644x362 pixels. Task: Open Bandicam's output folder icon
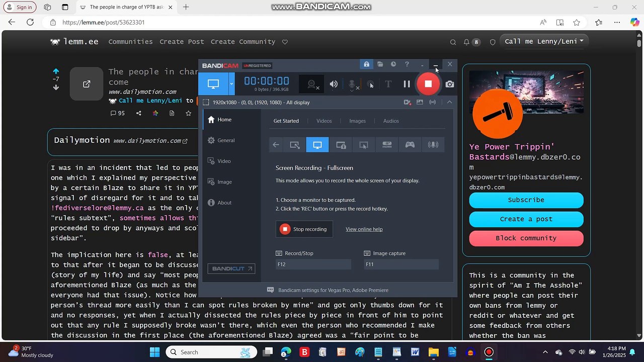tap(380, 64)
